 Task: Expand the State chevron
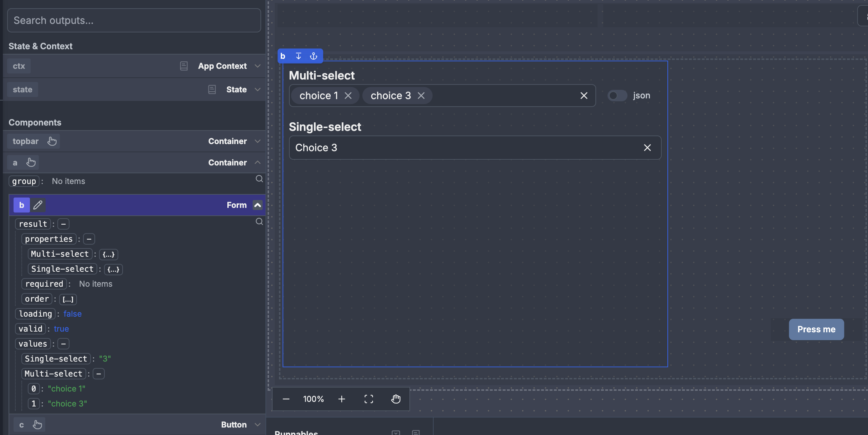click(258, 89)
